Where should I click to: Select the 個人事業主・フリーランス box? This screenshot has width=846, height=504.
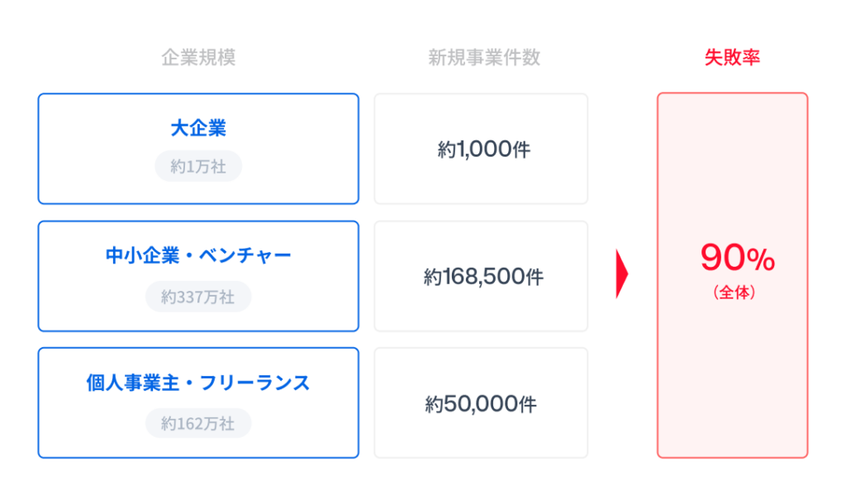click(198, 403)
